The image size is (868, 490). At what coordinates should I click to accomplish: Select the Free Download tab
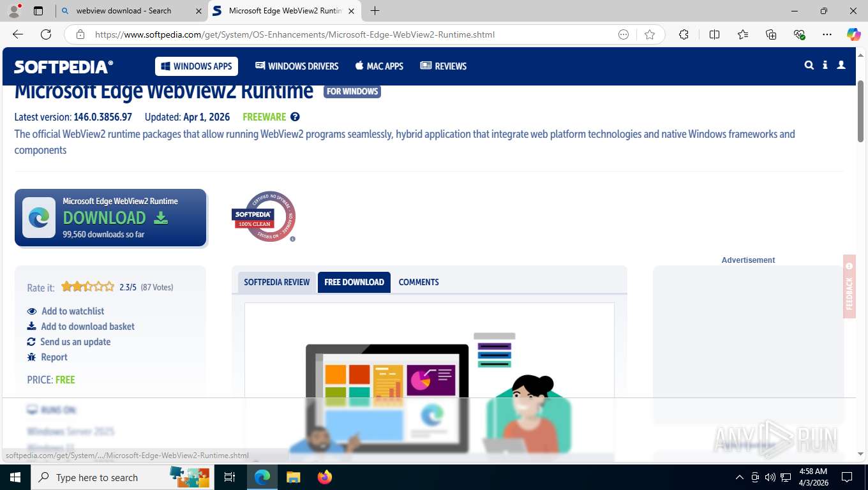click(354, 282)
